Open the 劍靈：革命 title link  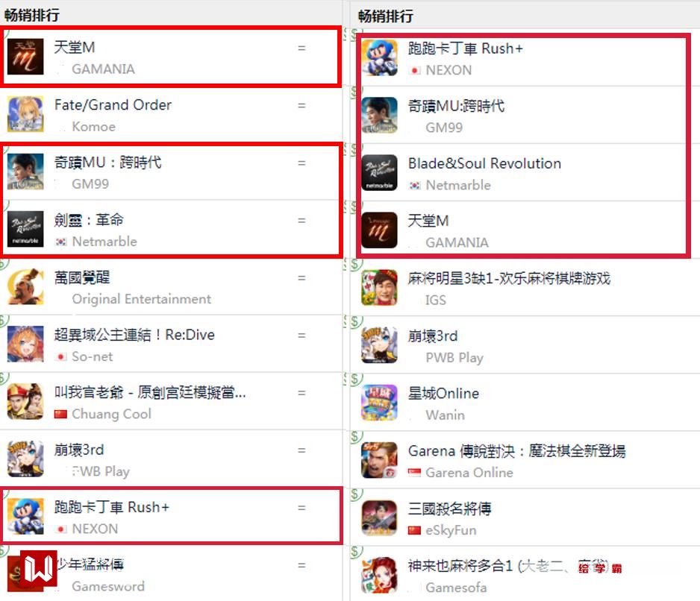89,220
